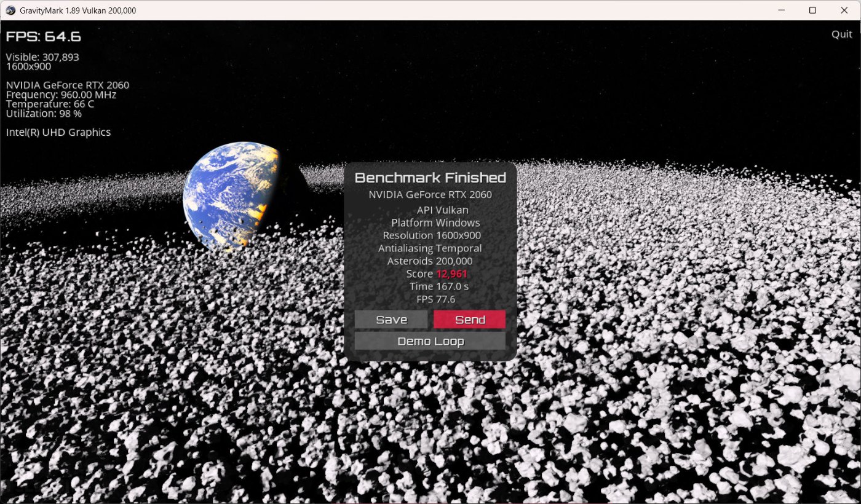This screenshot has height=504, width=861.
Task: Click the window title "GravityMark 1.89 Vulkan 200,000"
Action: coord(78,10)
